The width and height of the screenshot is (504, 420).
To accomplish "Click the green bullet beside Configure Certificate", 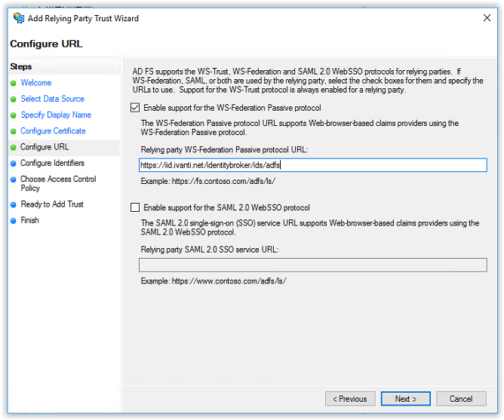I will 13,132.
